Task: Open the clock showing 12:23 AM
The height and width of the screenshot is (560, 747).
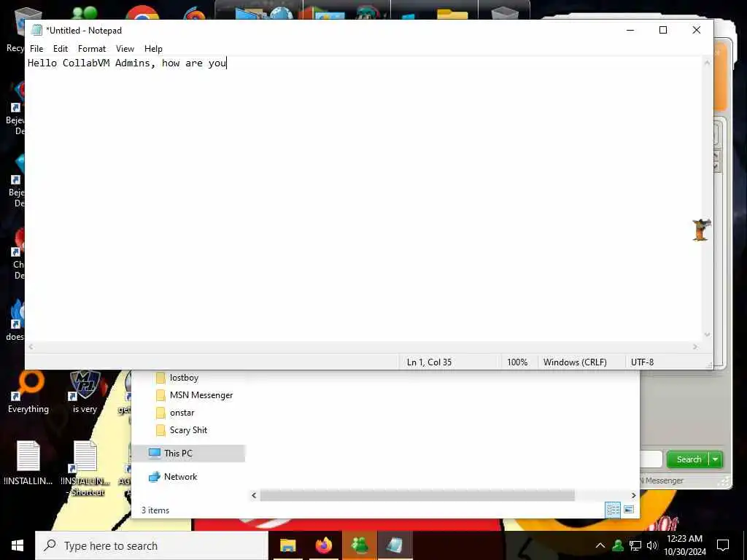Action: 685,545
